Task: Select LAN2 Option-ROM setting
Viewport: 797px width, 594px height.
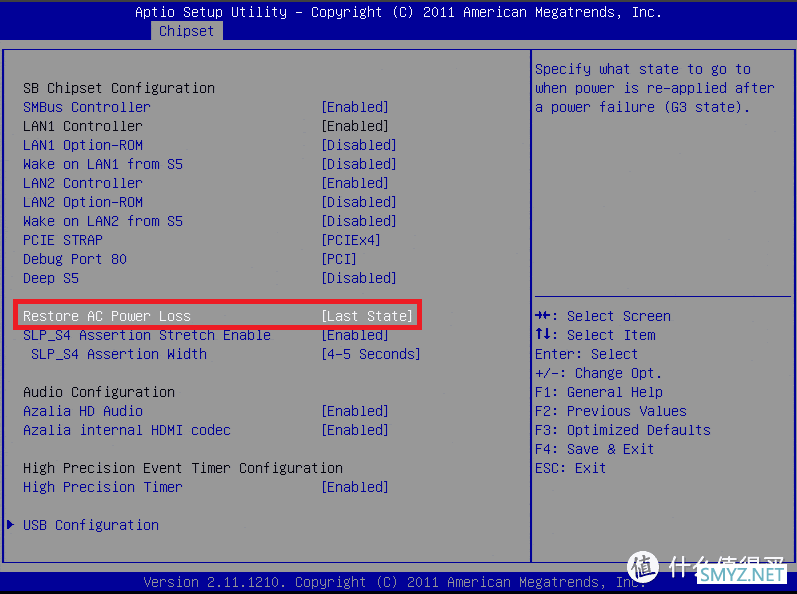Action: click(x=83, y=202)
